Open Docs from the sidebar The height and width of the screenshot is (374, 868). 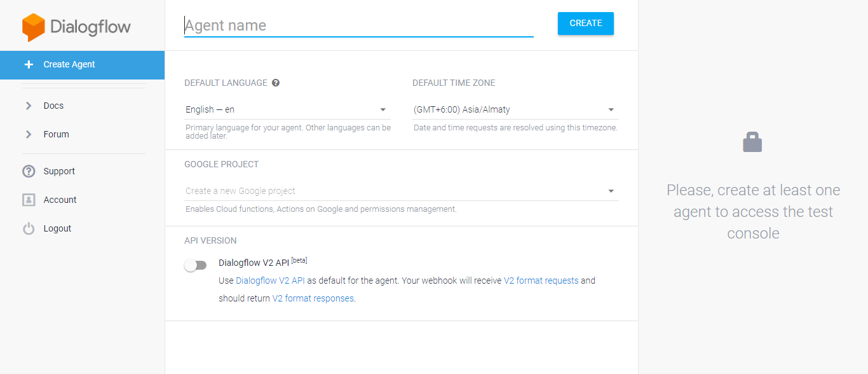pos(53,106)
